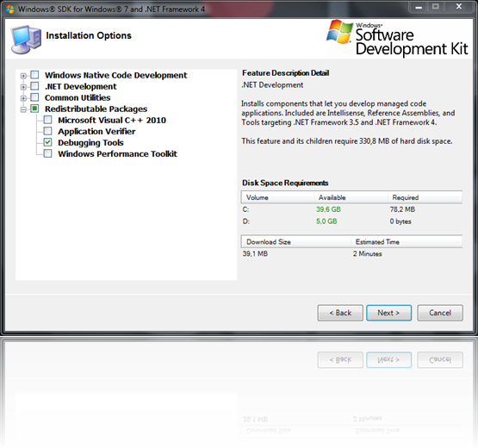Select Windows Native Code Development label
Screen dimensions: 478x448
click(116, 75)
